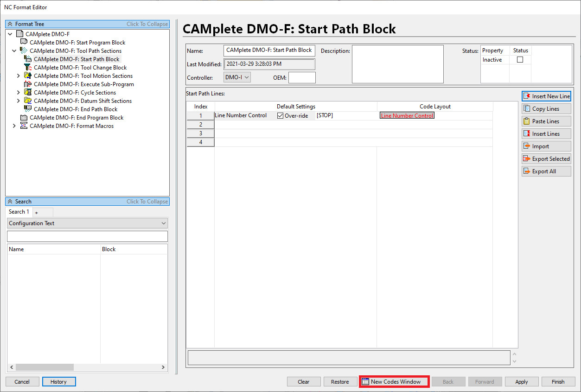Click the Datum Shift Sections tree icon
581x392 pixels.
(x=28, y=101)
